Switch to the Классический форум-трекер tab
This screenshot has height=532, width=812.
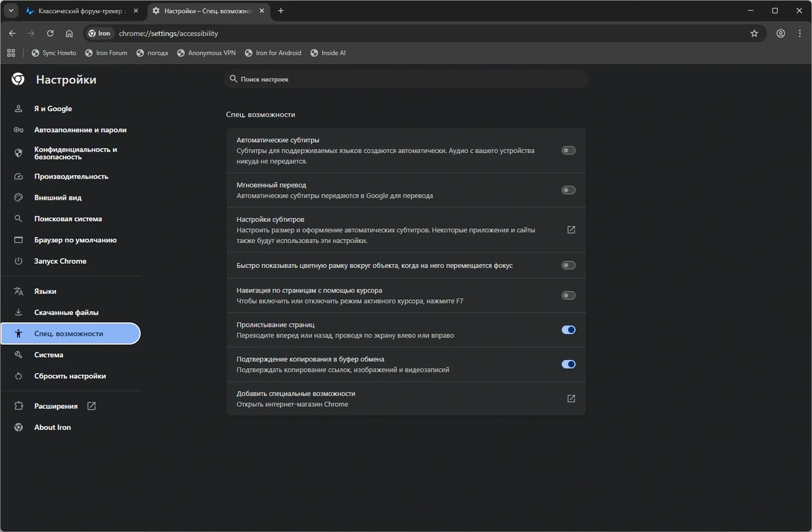click(83, 11)
